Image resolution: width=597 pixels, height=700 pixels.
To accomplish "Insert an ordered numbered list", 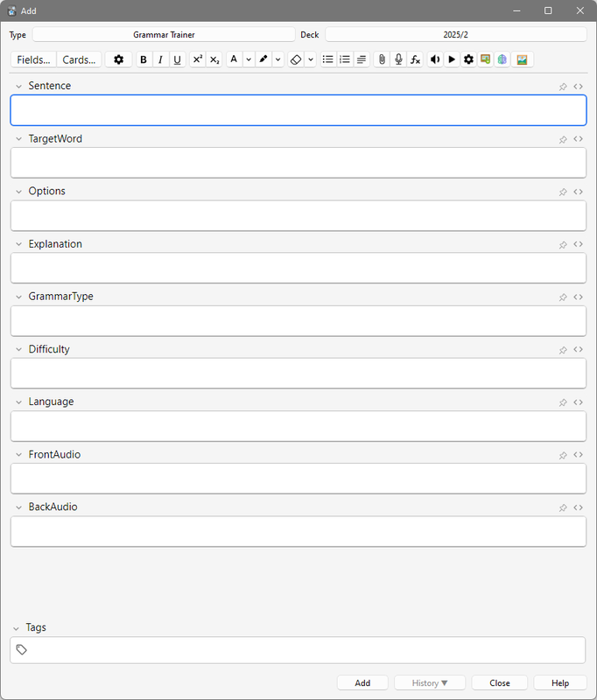I will coord(345,59).
